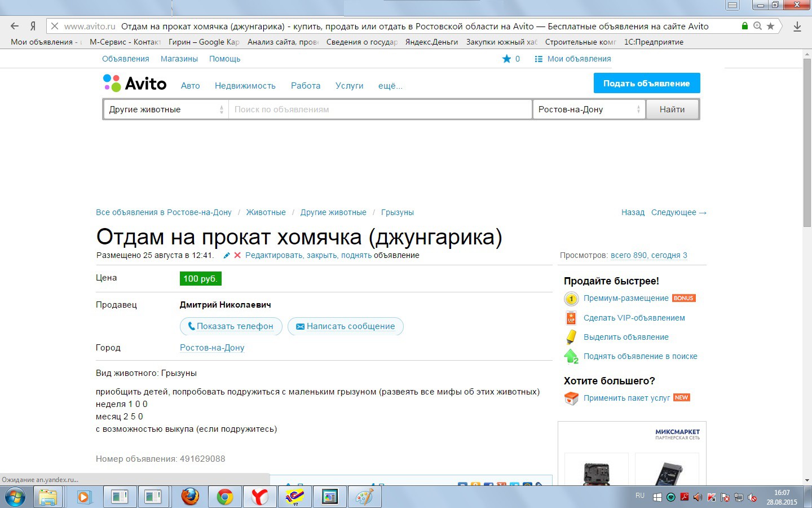Open the Недвижимость section
The width and height of the screenshot is (812, 508).
coord(245,86)
